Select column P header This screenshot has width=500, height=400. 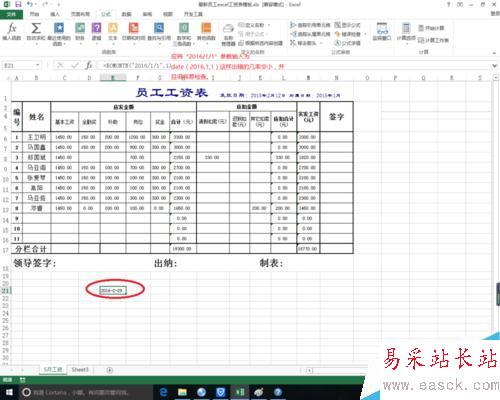pyautogui.click(x=395, y=78)
